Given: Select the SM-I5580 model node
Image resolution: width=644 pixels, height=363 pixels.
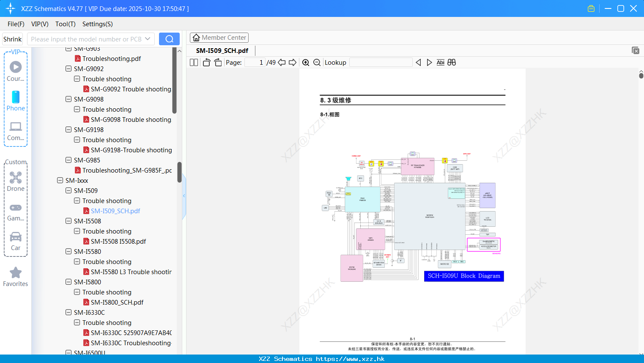Looking at the screenshot, I should click(88, 251).
